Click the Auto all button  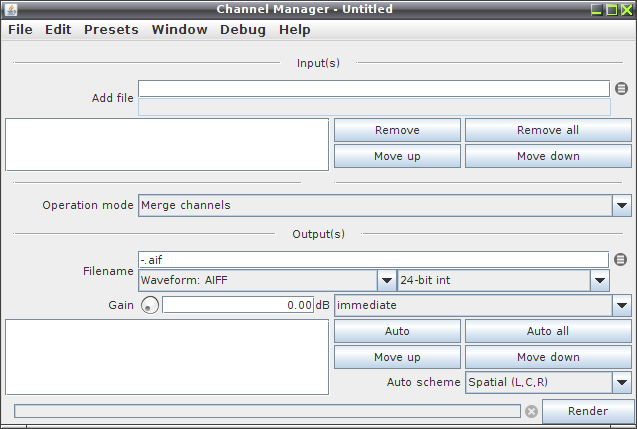coord(548,331)
